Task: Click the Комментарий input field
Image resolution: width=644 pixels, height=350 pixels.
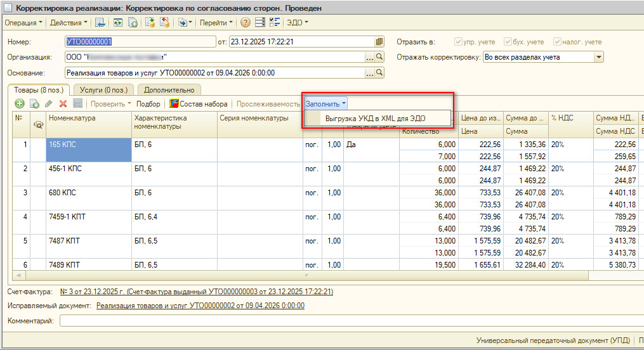Action: coord(352,321)
